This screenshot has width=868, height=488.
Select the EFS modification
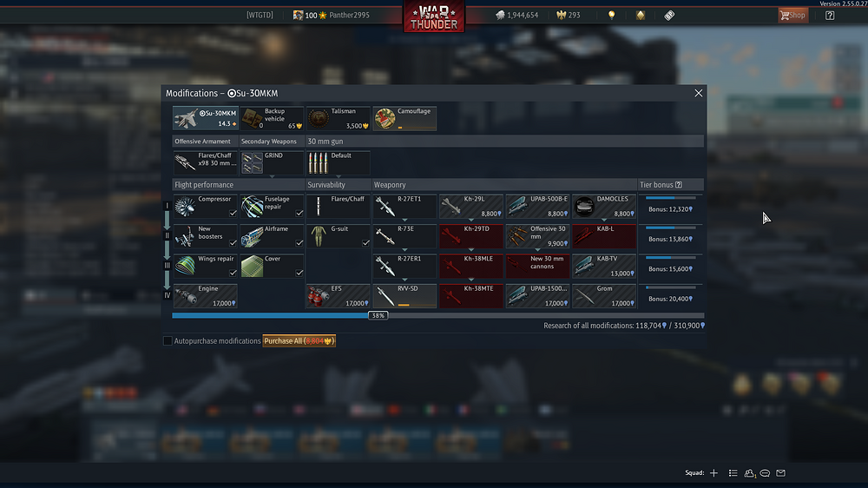click(x=339, y=296)
